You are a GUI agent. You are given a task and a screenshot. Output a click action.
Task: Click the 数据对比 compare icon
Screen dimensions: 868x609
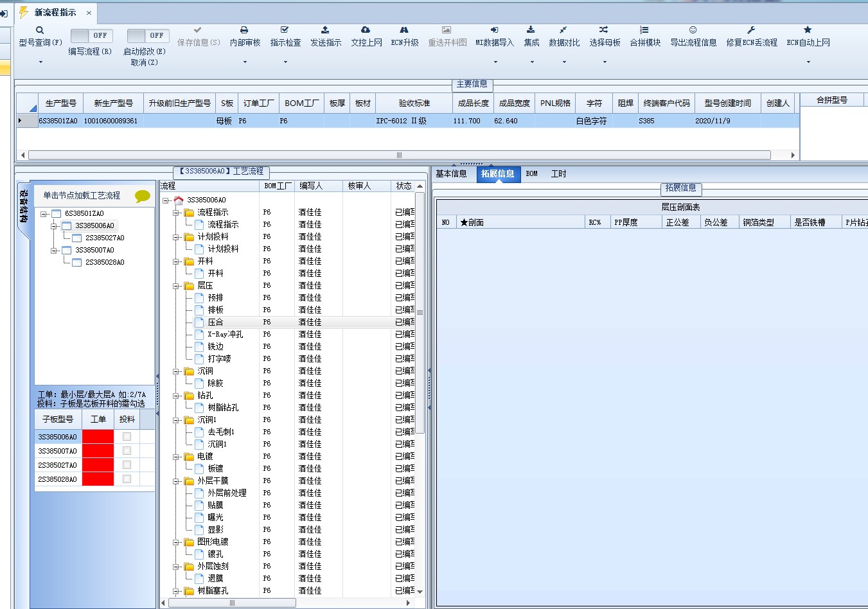[563, 30]
